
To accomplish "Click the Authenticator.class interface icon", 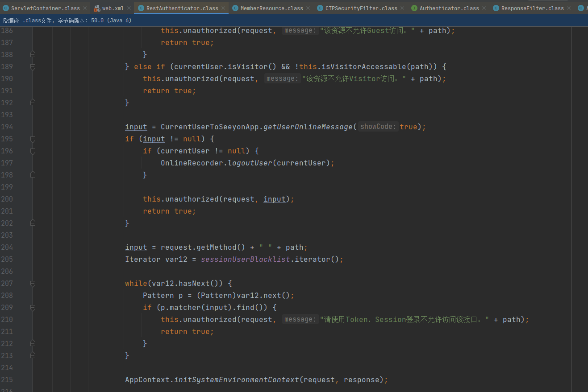I will (414, 8).
